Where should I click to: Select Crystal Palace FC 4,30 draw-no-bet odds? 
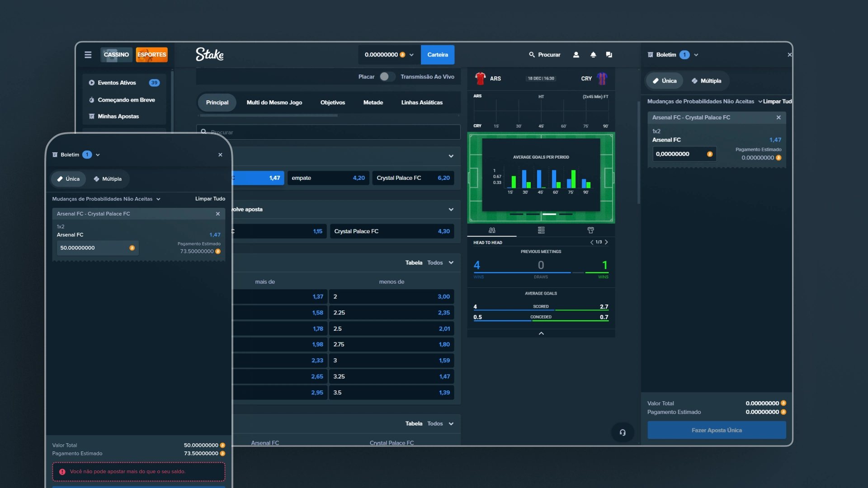(392, 231)
